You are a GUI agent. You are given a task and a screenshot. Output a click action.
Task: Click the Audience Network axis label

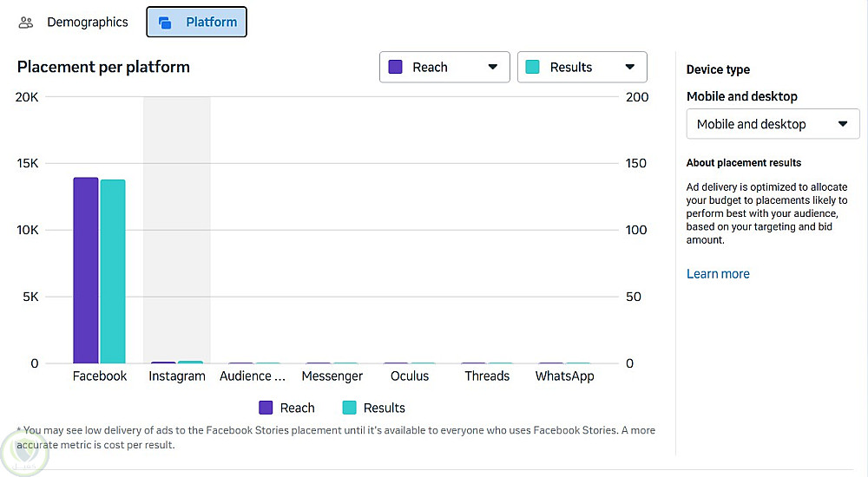tap(253, 376)
